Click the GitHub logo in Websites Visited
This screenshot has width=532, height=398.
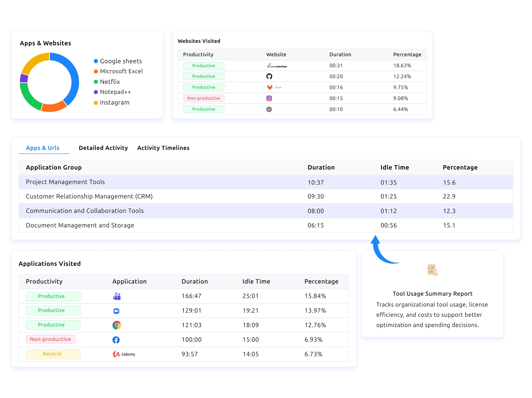269,76
